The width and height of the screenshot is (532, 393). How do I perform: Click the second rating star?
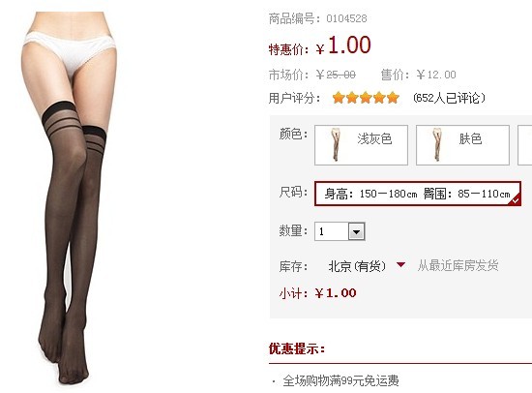[352, 98]
